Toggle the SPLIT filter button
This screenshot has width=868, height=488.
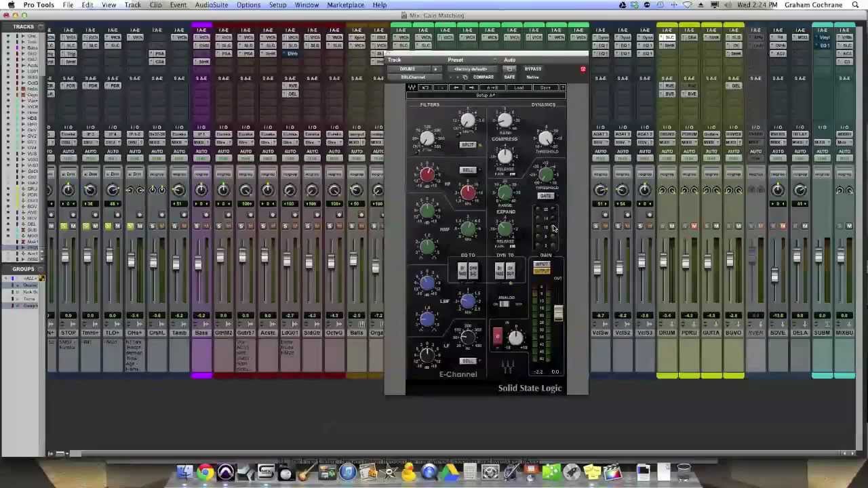(x=467, y=145)
